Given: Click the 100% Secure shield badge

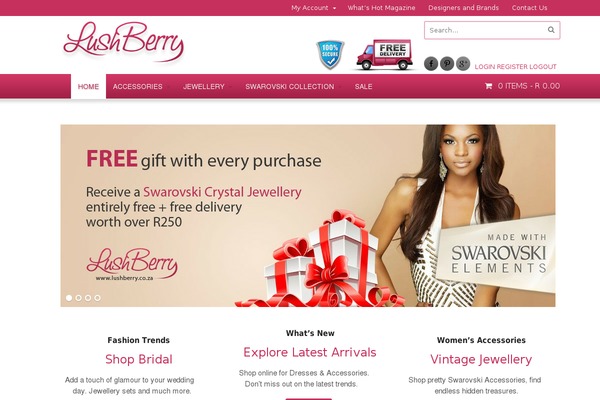Looking at the screenshot, I should pyautogui.click(x=330, y=55).
